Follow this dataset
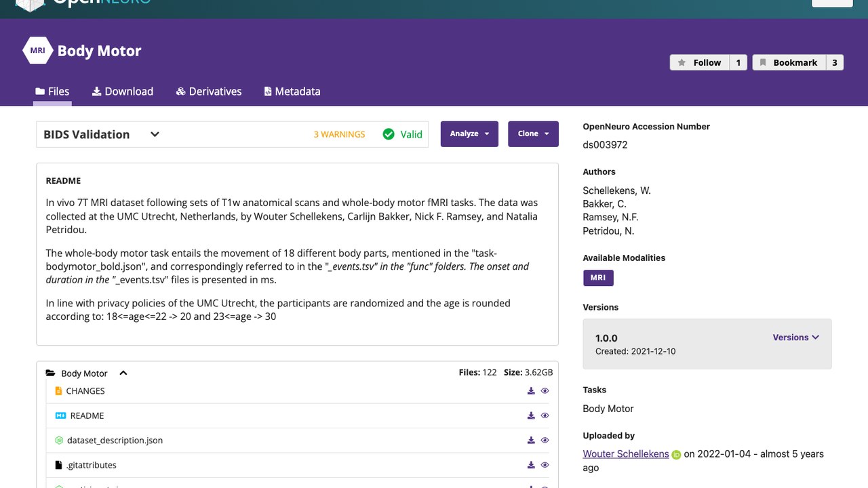 coord(700,62)
